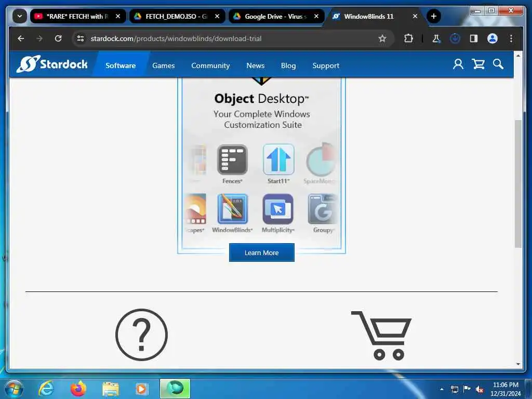Image resolution: width=532 pixels, height=399 pixels.
Task: Click the Learn More button
Action: point(262,252)
